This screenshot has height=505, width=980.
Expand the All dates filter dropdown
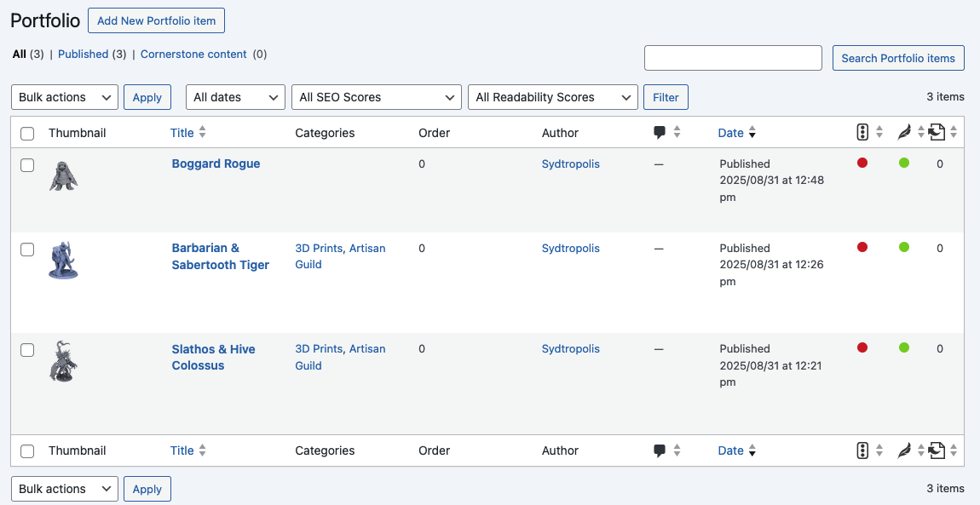235,97
